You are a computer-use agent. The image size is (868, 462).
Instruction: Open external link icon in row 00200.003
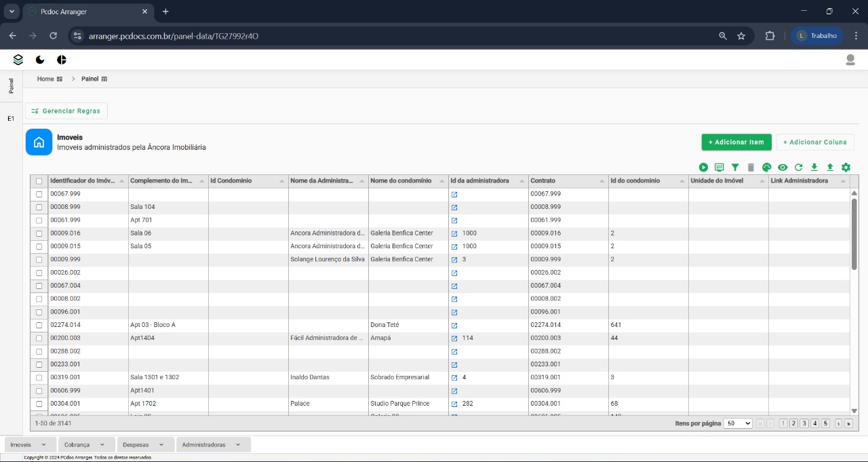[454, 338]
